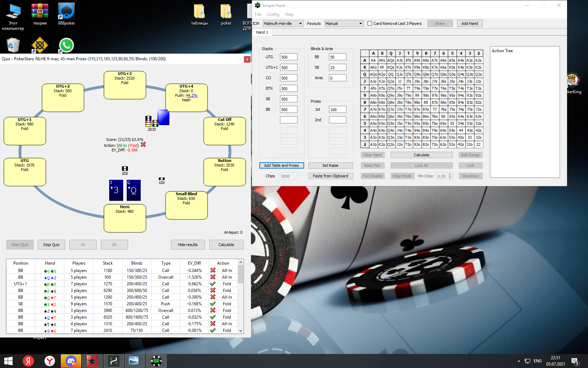
Task: Open the Payouts Manual dropdown
Action: click(x=344, y=23)
